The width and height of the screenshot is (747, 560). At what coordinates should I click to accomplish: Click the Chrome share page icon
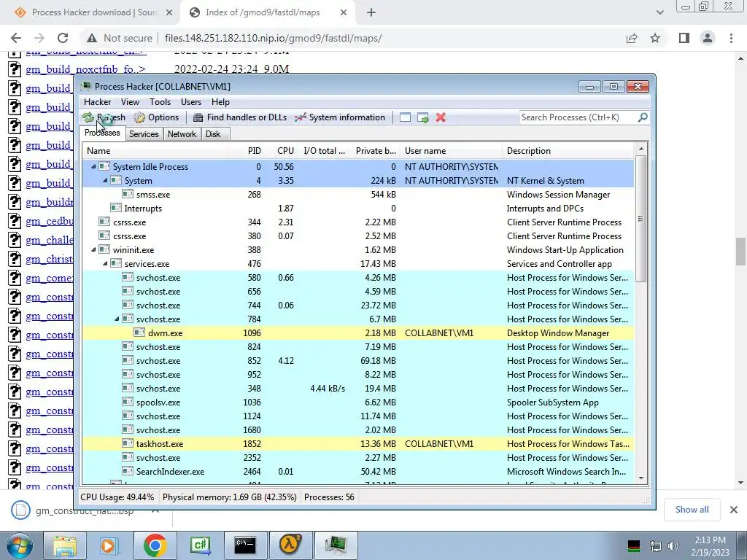pyautogui.click(x=632, y=38)
